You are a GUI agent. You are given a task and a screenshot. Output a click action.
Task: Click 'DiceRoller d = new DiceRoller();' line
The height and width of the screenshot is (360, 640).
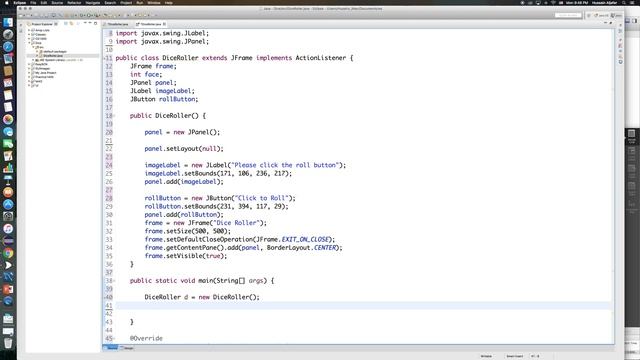pyautogui.click(x=202, y=297)
